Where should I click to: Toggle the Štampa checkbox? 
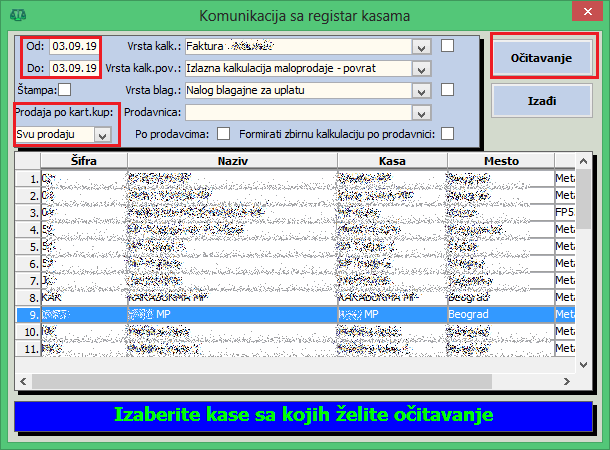click(x=65, y=91)
